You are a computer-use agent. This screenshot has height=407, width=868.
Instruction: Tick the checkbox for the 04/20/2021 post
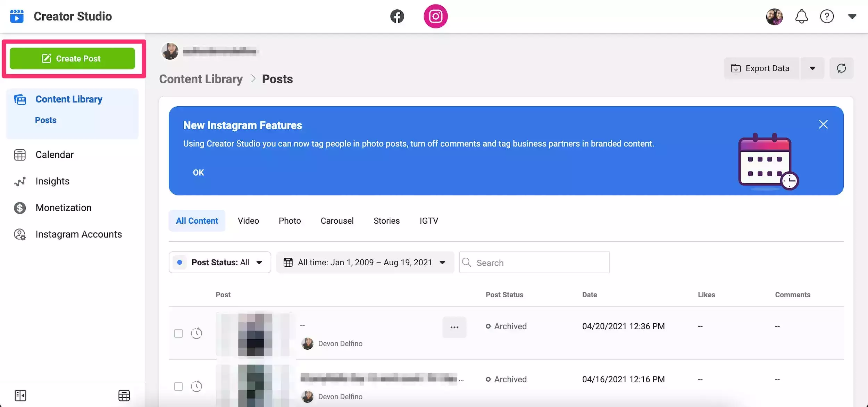click(x=178, y=334)
